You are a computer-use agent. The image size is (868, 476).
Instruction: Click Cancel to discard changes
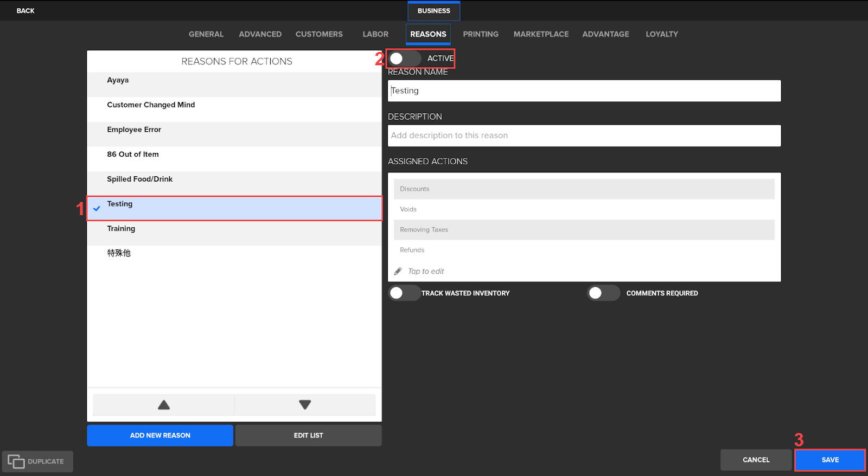(x=756, y=460)
